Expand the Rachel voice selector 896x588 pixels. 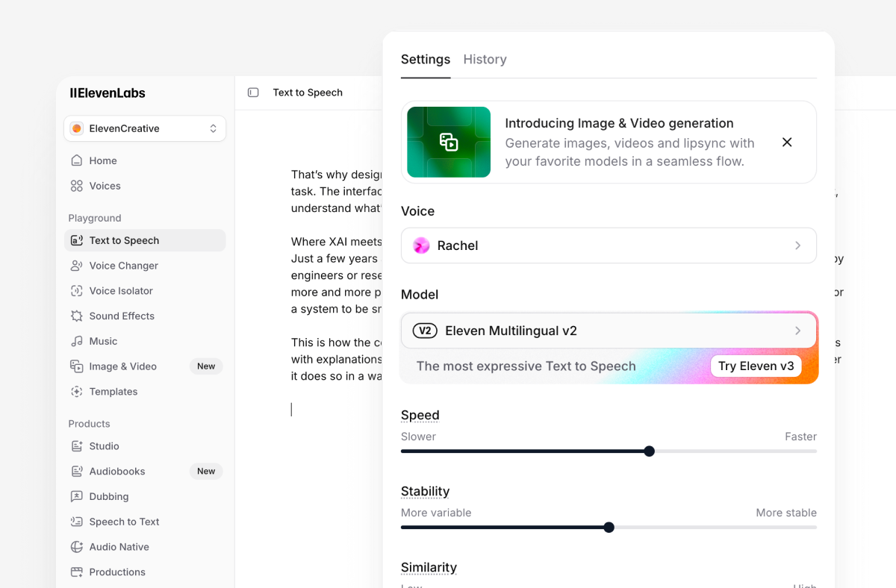(608, 245)
